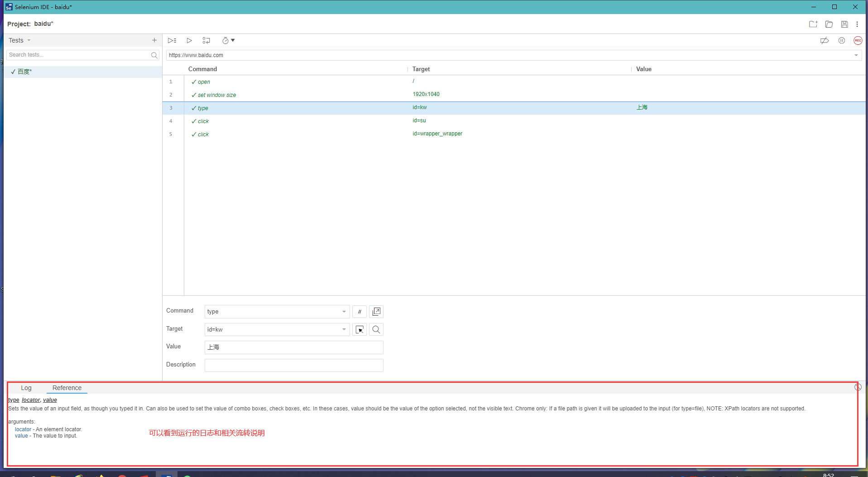868x477 pixels.
Task: Select the click id=su command row
Action: coord(514,121)
